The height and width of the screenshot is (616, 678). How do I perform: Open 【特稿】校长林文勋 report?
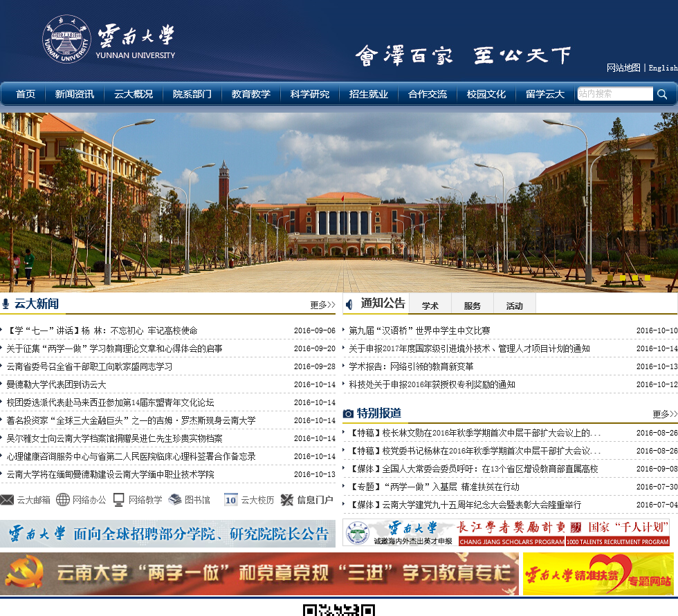pos(475,433)
